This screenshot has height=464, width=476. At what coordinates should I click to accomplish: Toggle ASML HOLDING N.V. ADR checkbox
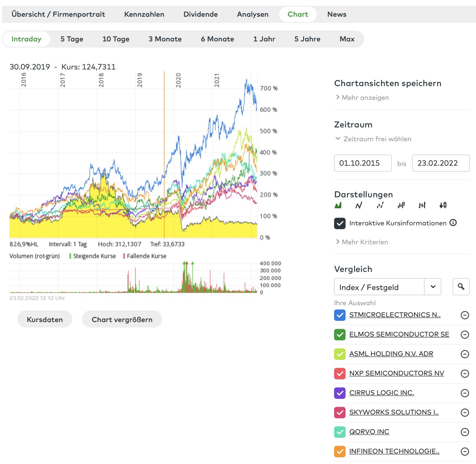[x=340, y=354]
